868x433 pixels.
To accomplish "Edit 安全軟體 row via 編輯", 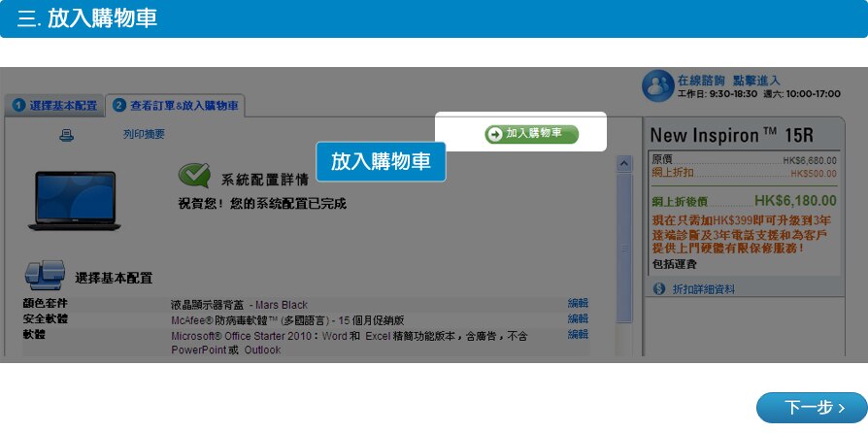I will tap(578, 318).
